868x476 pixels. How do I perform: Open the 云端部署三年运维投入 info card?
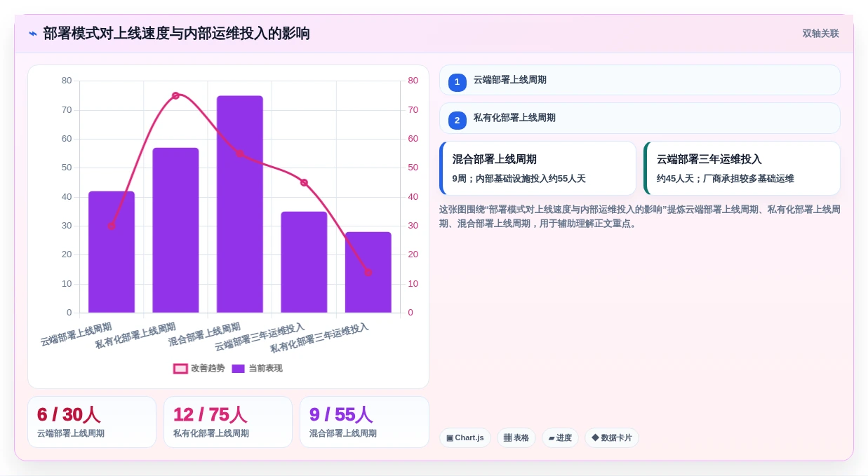pos(742,168)
